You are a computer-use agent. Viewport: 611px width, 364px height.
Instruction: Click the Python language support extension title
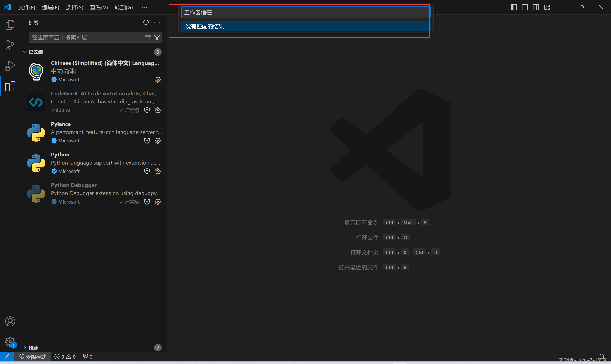[60, 155]
